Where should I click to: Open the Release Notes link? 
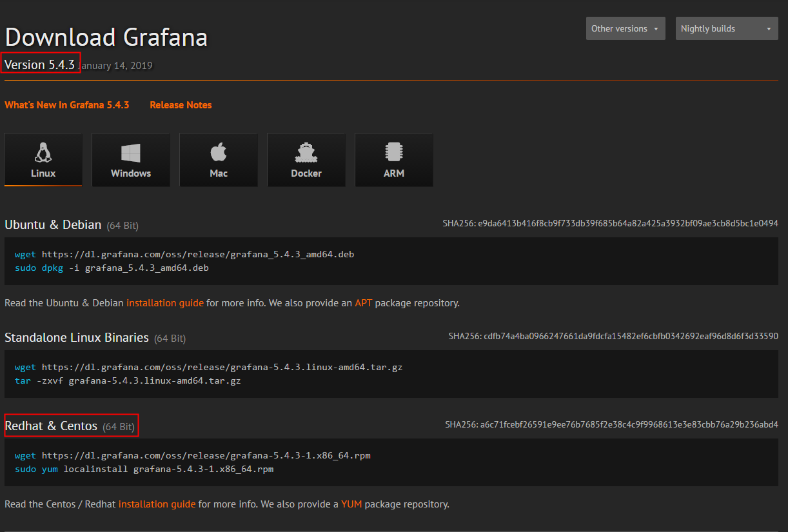click(181, 104)
